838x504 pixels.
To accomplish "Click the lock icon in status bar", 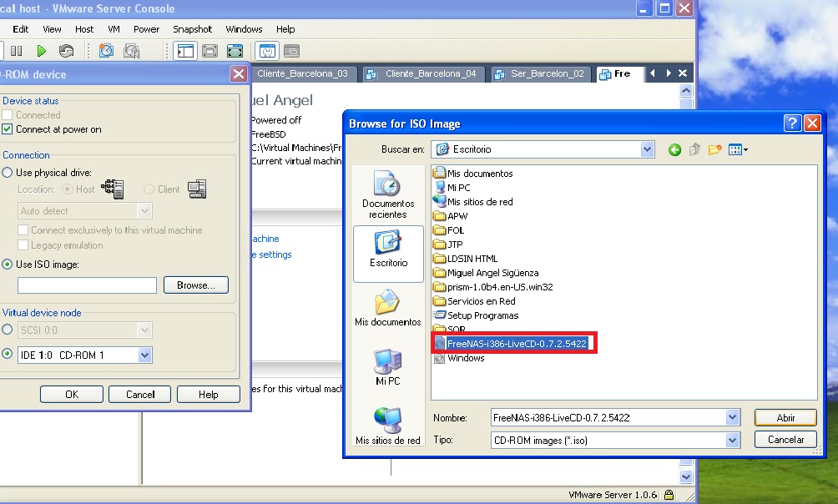I will 669,495.
